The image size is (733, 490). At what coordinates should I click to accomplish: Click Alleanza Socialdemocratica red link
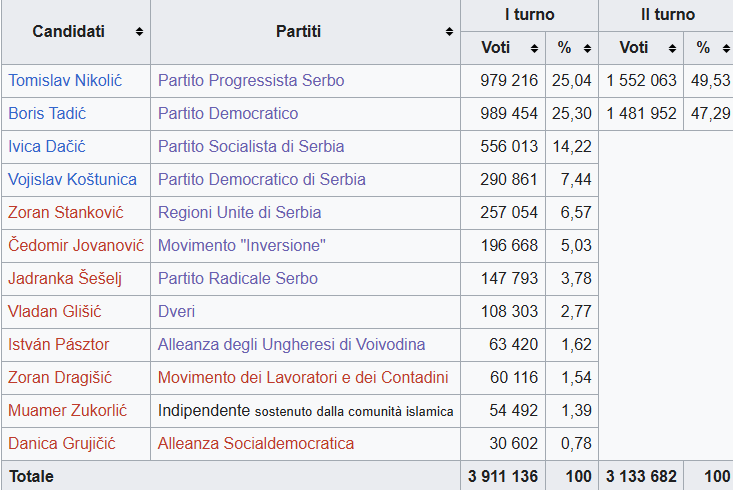[x=256, y=444]
